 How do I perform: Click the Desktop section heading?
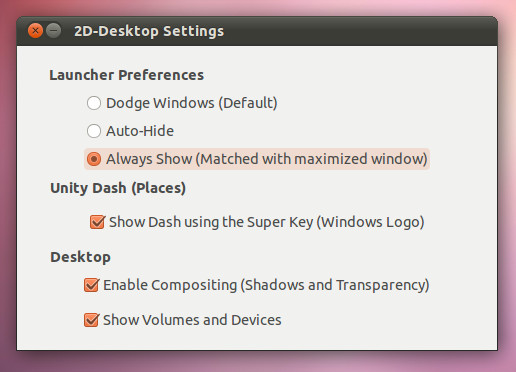tap(80, 257)
